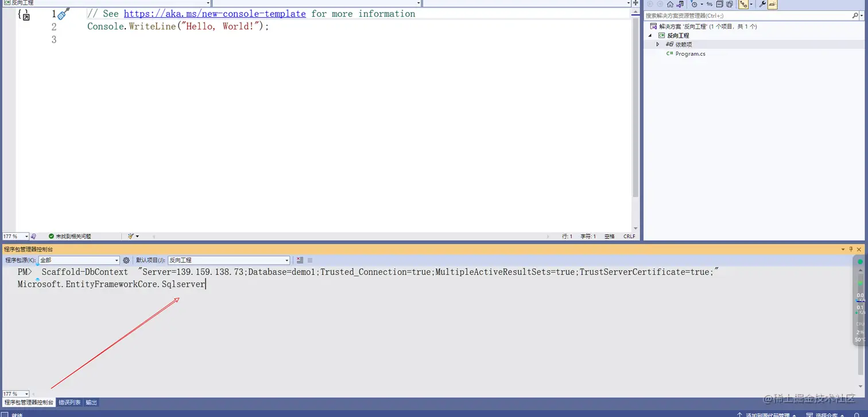
Task: Select the 反向工程 C# project node
Action: tap(673, 36)
